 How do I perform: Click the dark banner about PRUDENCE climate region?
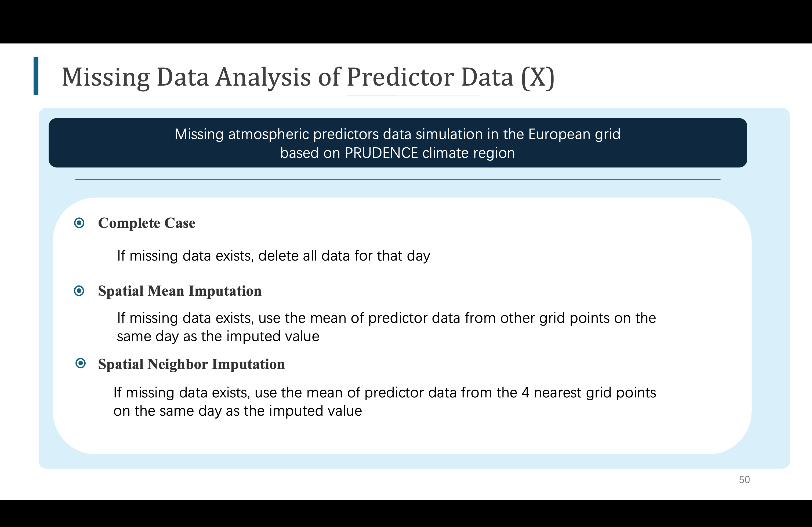click(397, 143)
